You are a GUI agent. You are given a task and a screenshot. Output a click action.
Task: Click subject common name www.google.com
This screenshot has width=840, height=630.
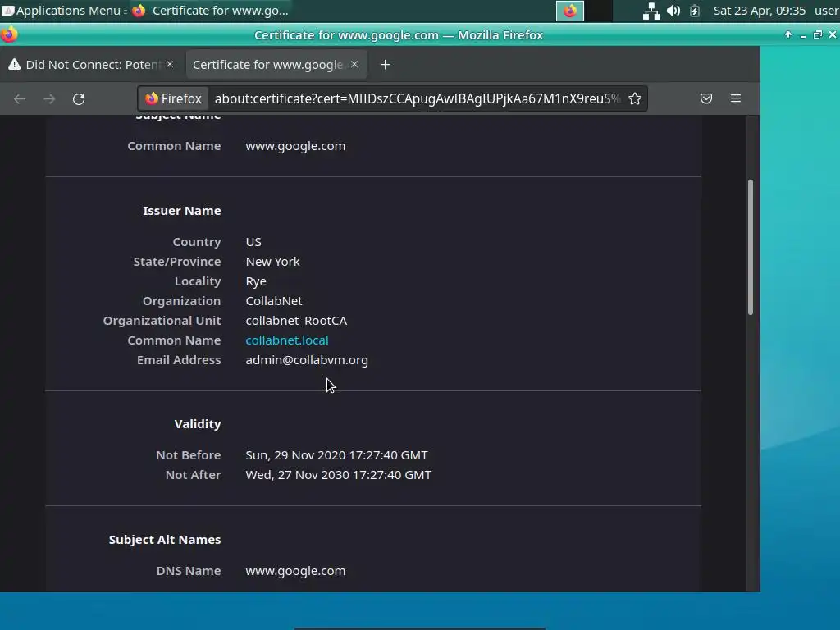coord(295,146)
